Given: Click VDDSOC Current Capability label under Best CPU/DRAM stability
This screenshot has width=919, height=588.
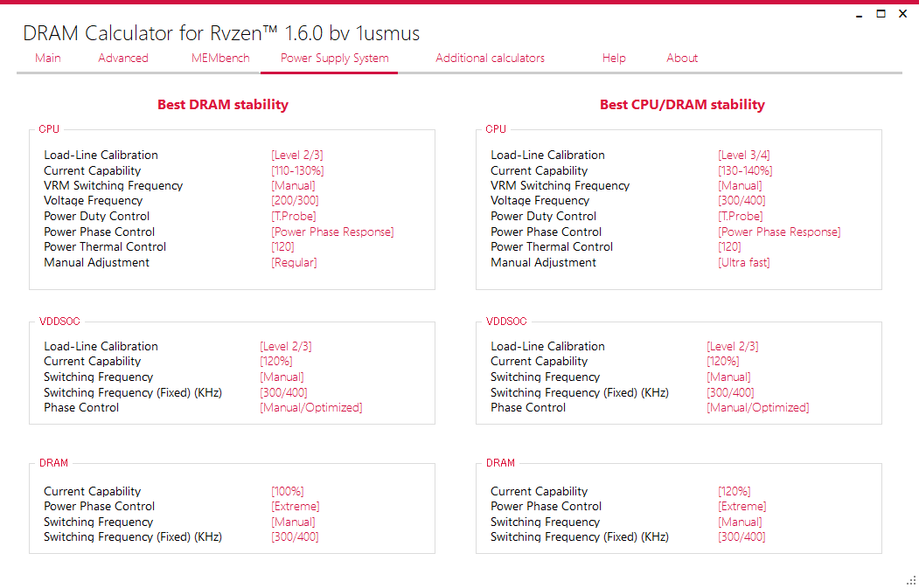Looking at the screenshot, I should pos(540,362).
